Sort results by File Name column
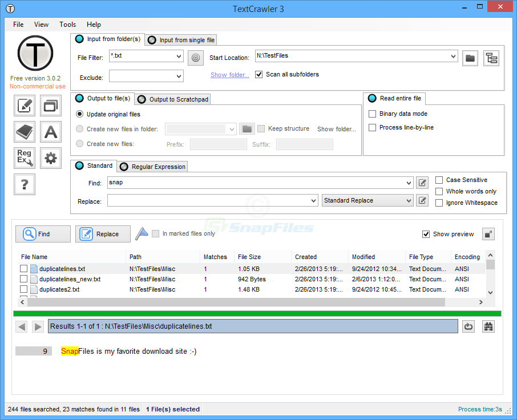This screenshot has height=420, width=517. coord(71,257)
